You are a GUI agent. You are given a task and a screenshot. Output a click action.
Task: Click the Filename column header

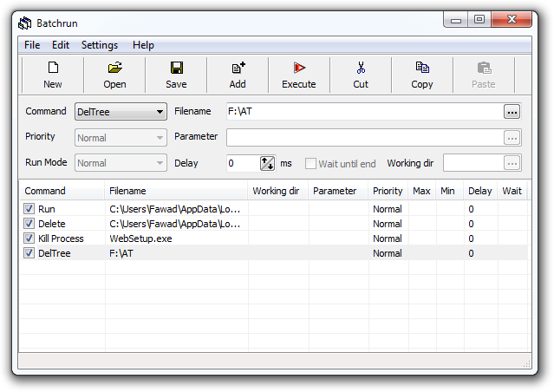tap(176, 191)
